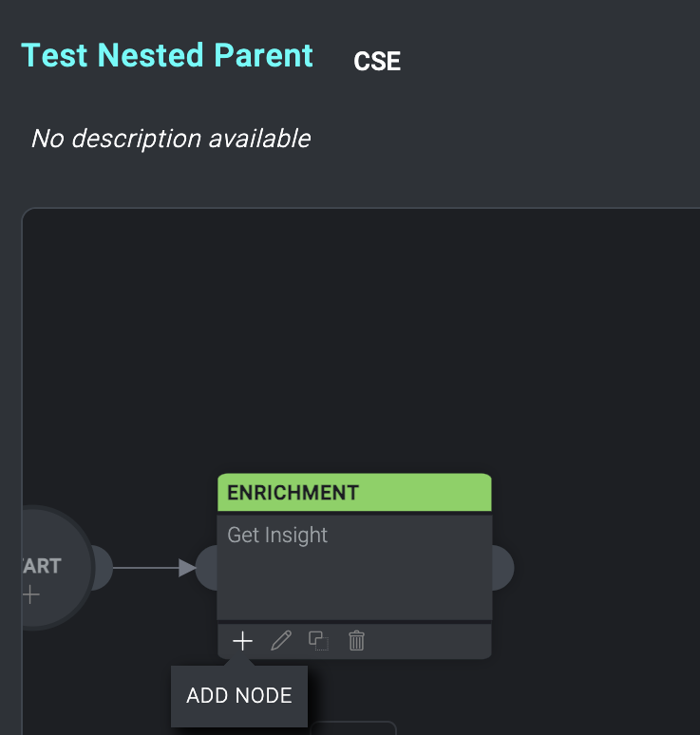Select the green ENRICHMENT node header
Image resolution: width=700 pixels, height=735 pixels.
[x=353, y=493]
